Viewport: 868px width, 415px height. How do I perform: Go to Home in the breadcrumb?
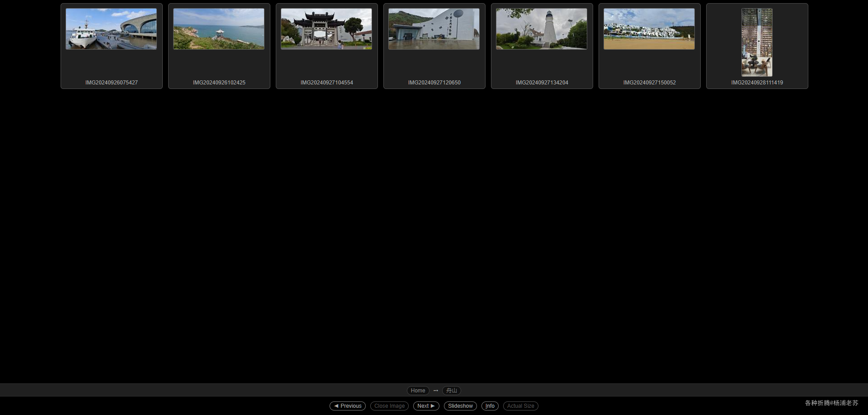pyautogui.click(x=418, y=391)
